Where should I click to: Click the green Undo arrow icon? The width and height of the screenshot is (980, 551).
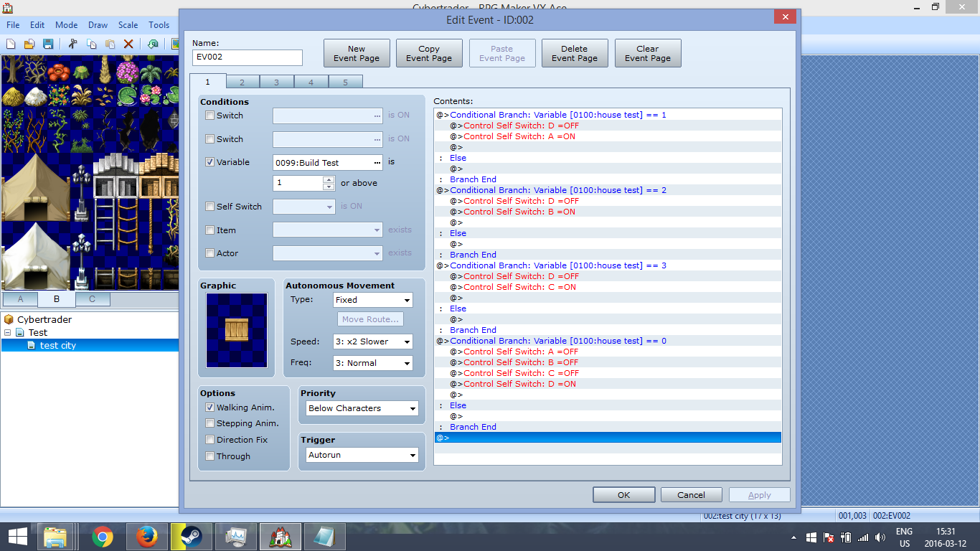pyautogui.click(x=153, y=44)
